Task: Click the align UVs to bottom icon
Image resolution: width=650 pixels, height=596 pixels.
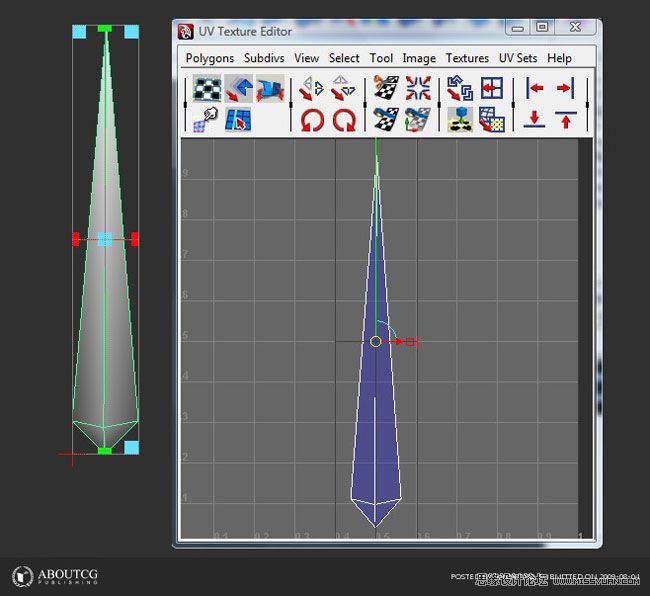Action: click(534, 120)
